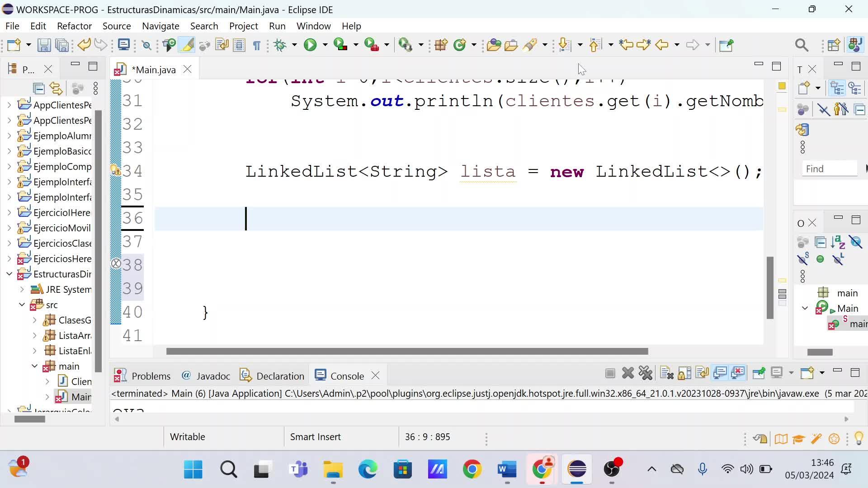Open Chrome from the Windows taskbar
The image size is (868, 488).
472,469
